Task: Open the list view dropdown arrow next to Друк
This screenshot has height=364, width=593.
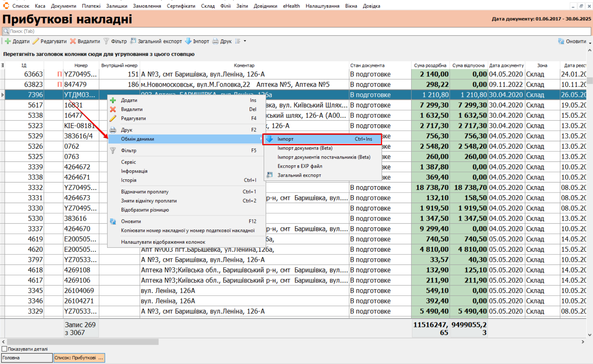Action: pyautogui.click(x=245, y=41)
